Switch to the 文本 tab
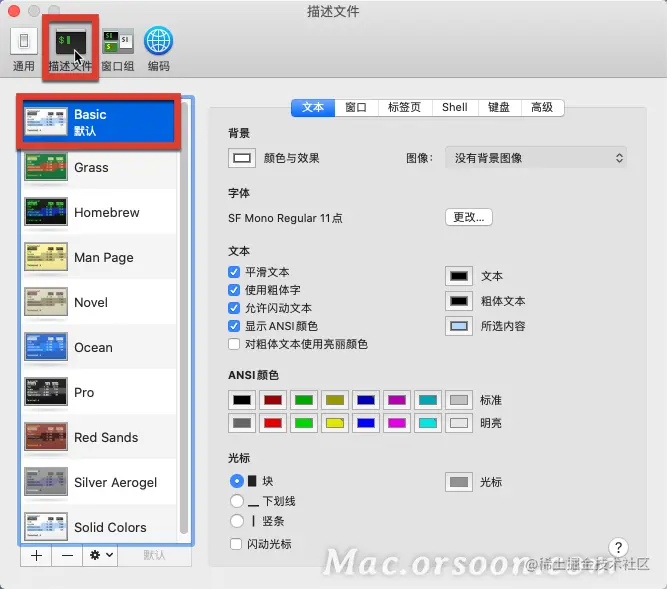667x589 pixels. [x=313, y=108]
